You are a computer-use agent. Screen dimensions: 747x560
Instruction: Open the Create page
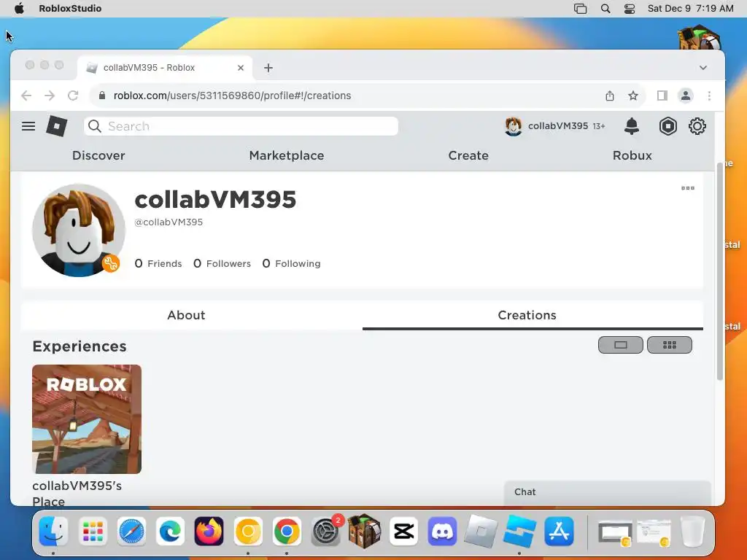[x=468, y=155]
